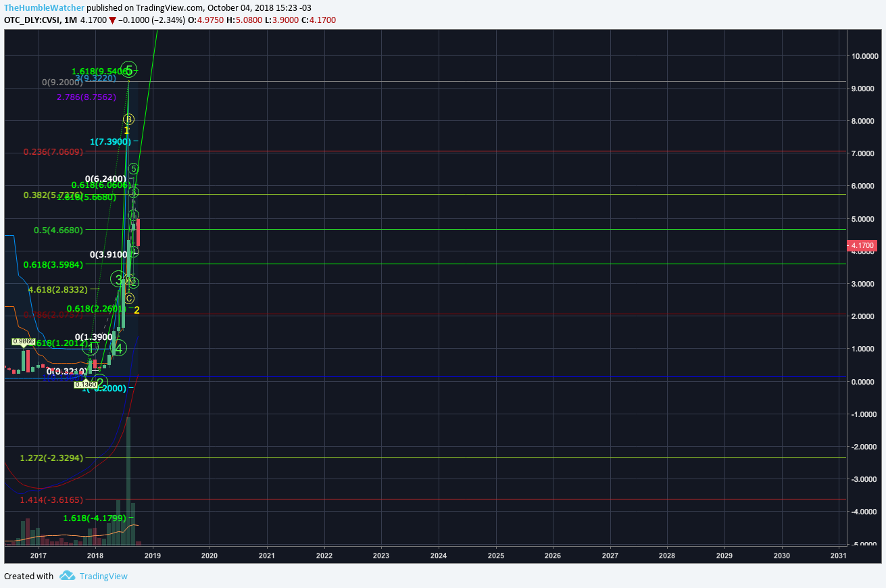Click the 0.5(4.6680) retracement label
The height and width of the screenshot is (588, 886).
[x=58, y=230]
